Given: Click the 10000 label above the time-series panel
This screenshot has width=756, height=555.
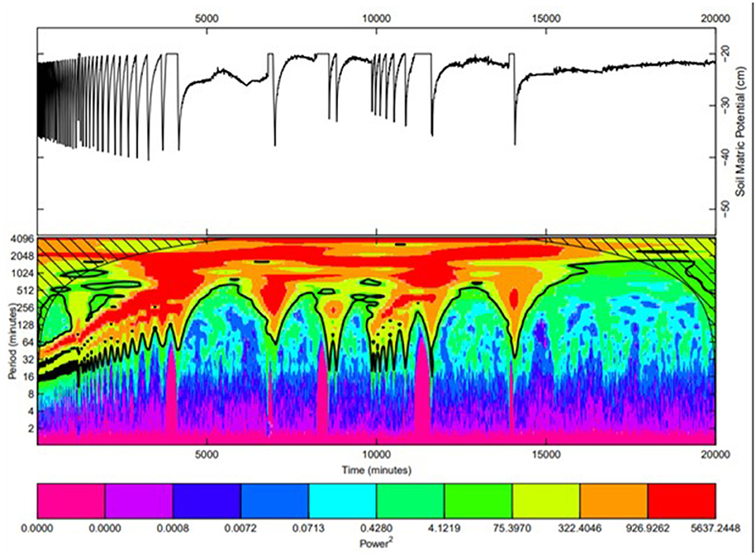Looking at the screenshot, I should pos(376,18).
